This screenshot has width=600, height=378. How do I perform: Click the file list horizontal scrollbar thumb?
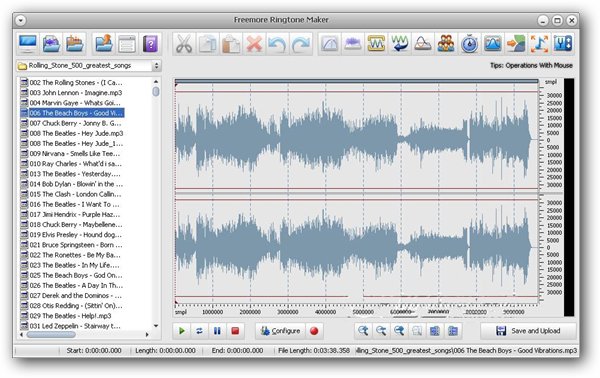click(51, 335)
